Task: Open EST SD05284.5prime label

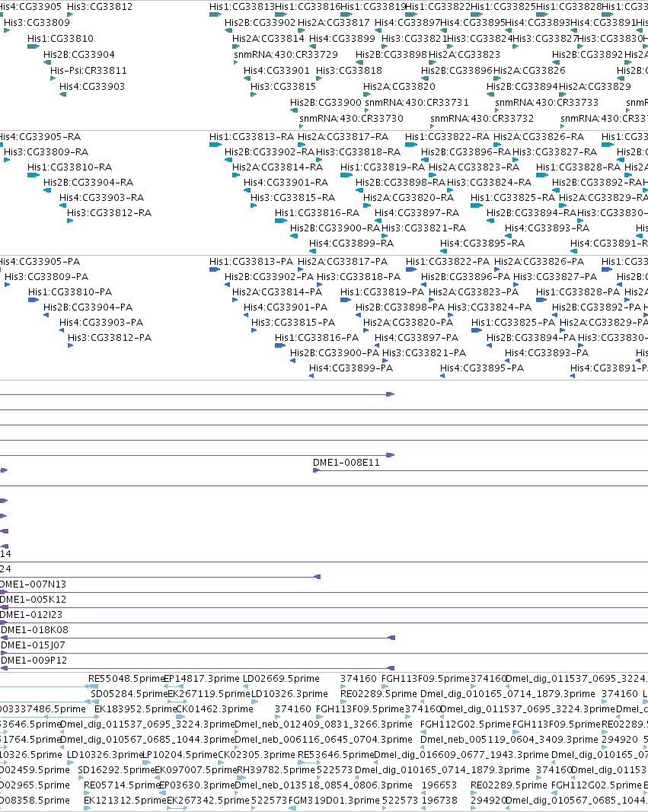Action: (x=129, y=693)
